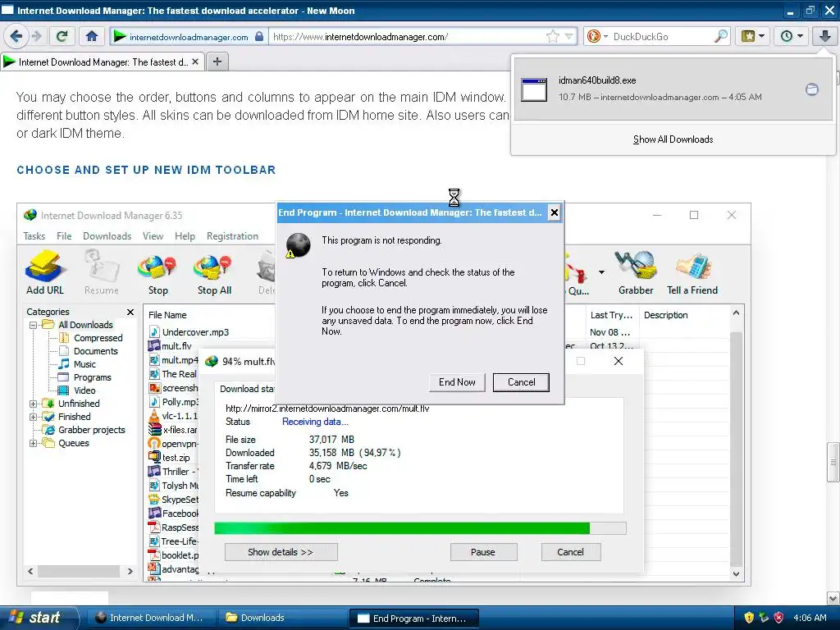The image size is (840, 630).
Task: Go back using the browser back arrow
Action: pos(16,36)
